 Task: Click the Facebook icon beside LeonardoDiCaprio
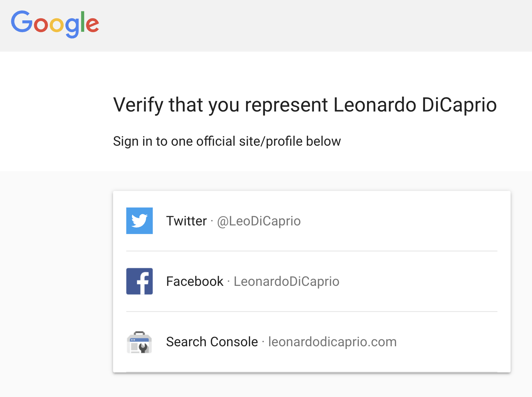[x=139, y=281]
